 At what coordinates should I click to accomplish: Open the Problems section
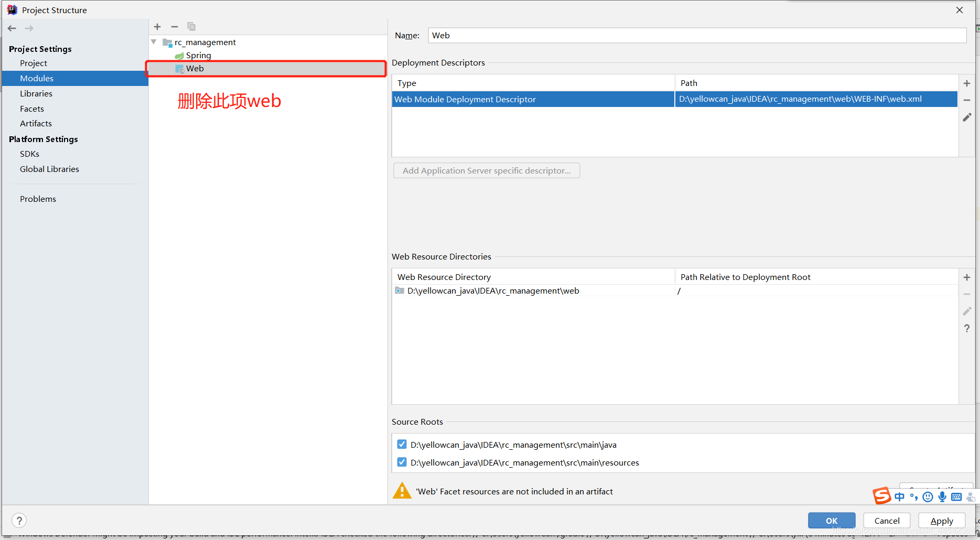tap(38, 199)
